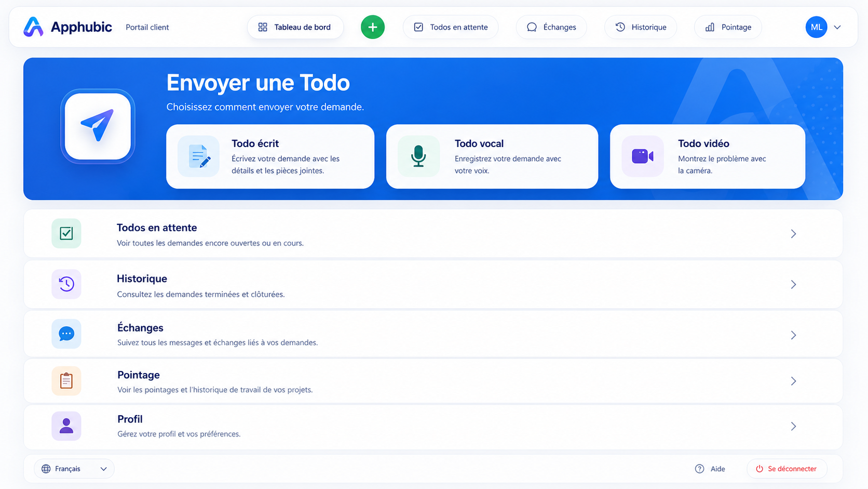The width and height of the screenshot is (868, 489).
Task: Click the checkmark icon in top Todos tab
Action: tap(418, 27)
